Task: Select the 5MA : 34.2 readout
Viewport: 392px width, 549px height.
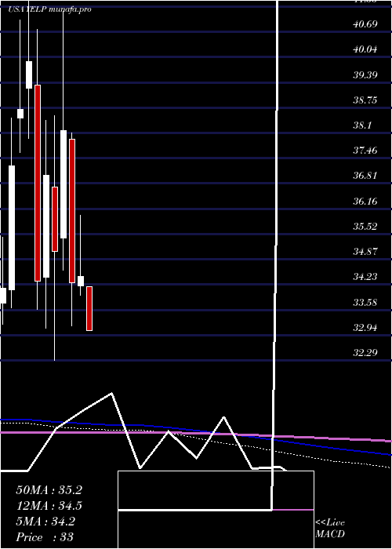Action: (45, 522)
